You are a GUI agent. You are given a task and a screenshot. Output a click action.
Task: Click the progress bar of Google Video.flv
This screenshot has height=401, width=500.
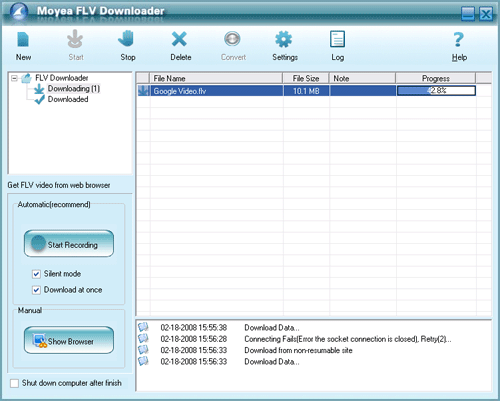tap(436, 91)
